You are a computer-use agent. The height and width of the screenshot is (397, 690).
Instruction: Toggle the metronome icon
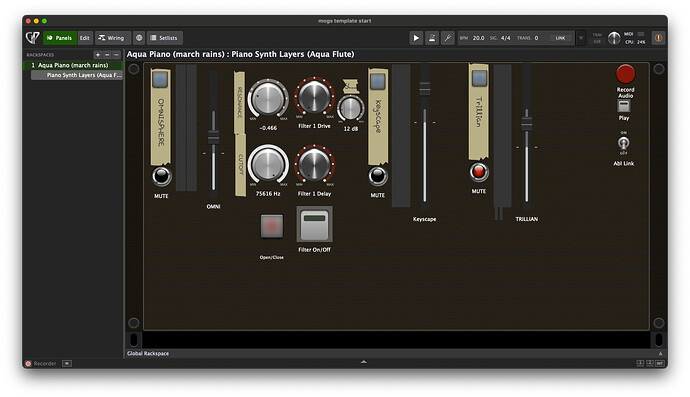[x=432, y=38]
